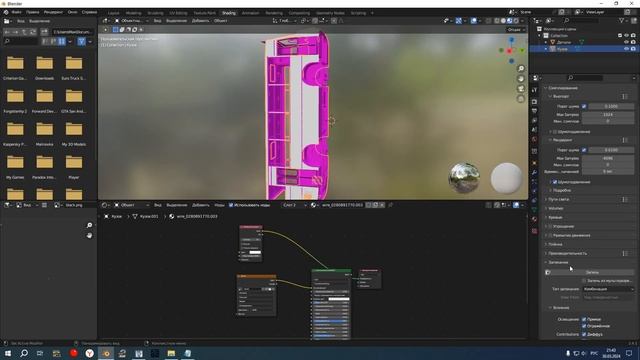Click Viewport Noise Threshold value field
Screen dimensions: 640x360
pyautogui.click(x=611, y=106)
